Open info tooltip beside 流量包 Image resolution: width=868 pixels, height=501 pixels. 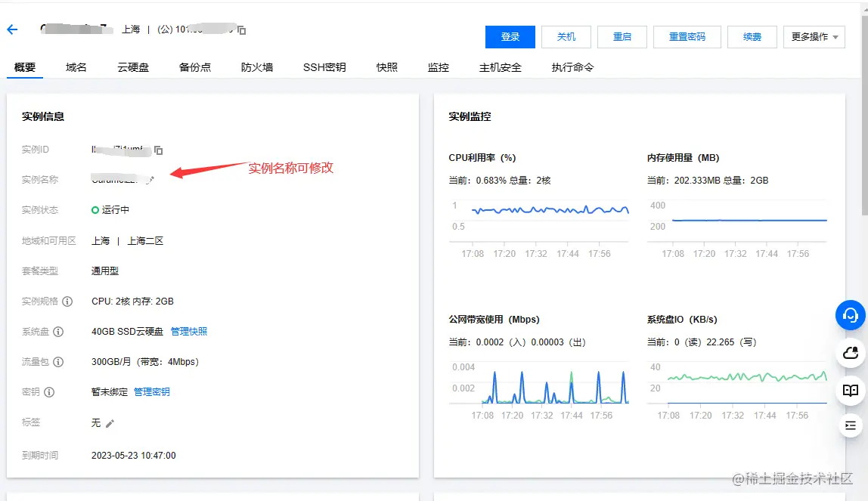(x=58, y=362)
